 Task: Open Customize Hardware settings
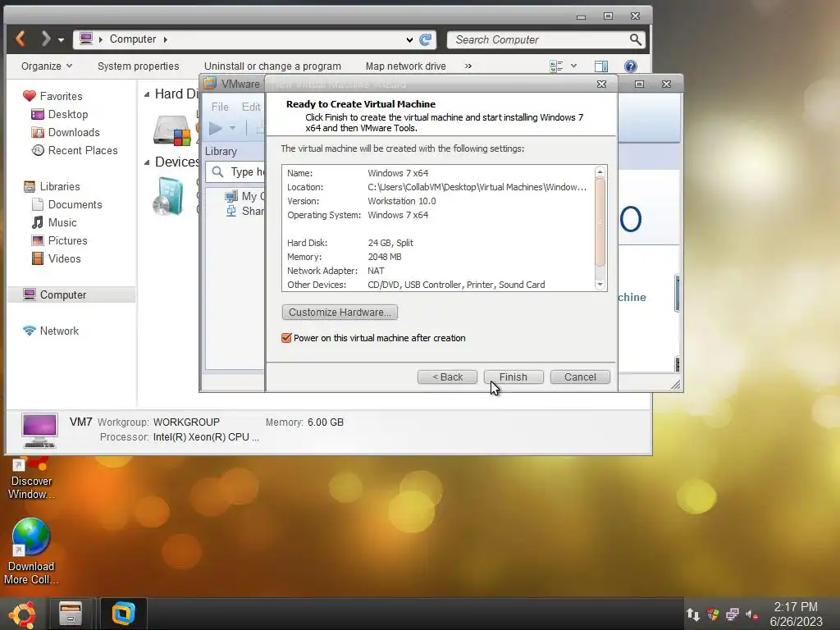tap(340, 313)
